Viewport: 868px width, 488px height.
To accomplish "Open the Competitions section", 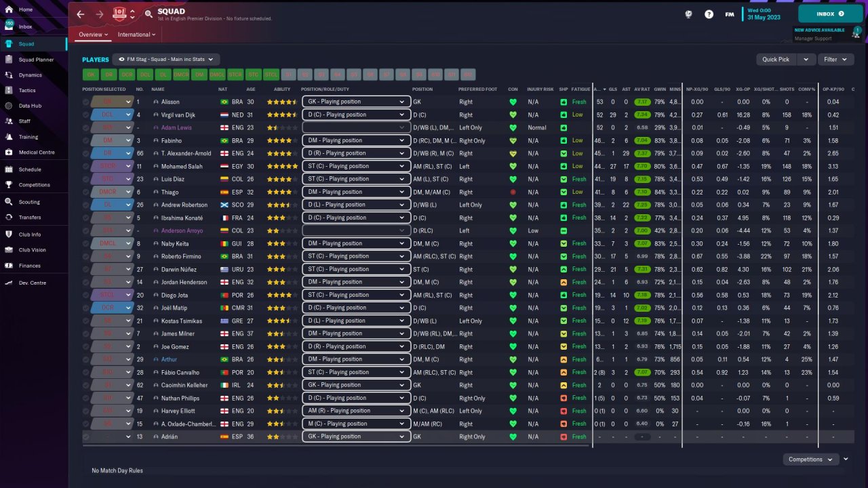I will coord(34,184).
